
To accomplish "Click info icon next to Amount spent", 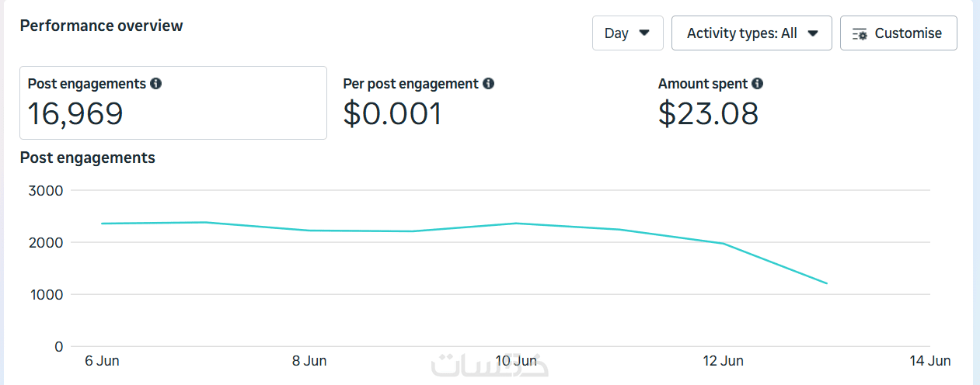I will click(x=758, y=84).
